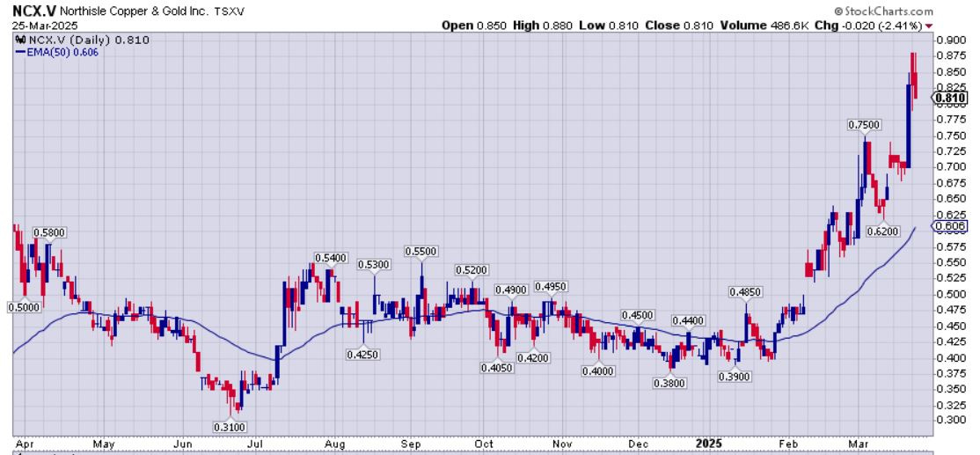The height and width of the screenshot is (455, 980).
Task: Click the 0.606 EMA tag on the right axis
Action: coord(951,226)
